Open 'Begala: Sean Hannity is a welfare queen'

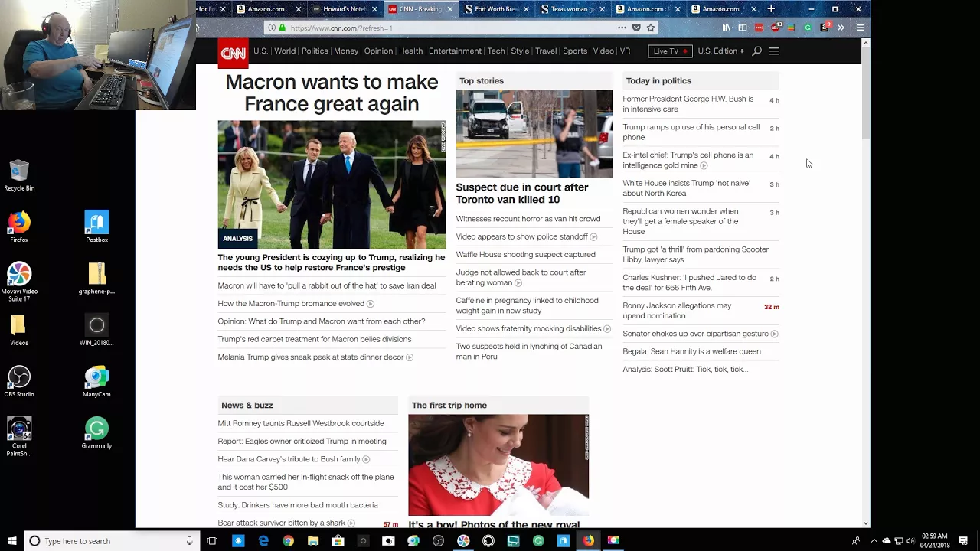click(x=691, y=351)
